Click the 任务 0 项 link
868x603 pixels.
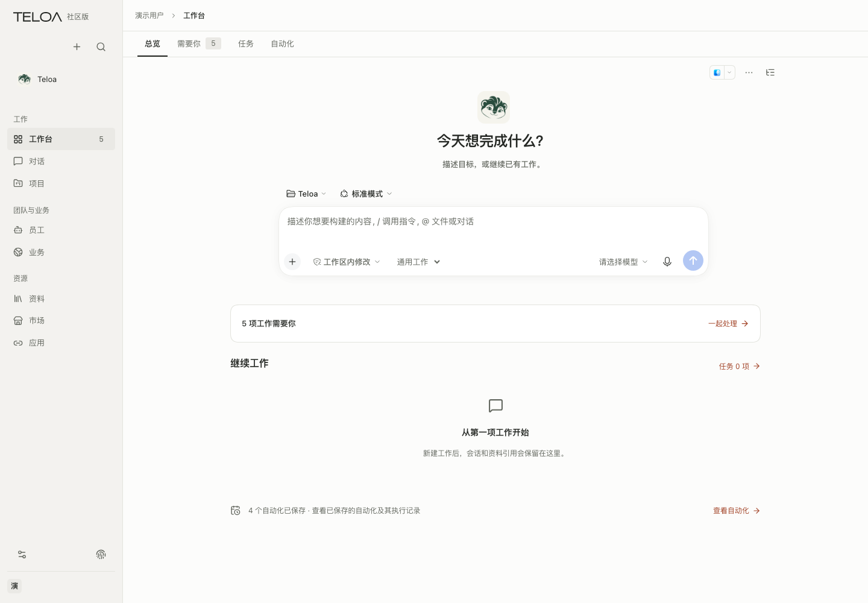(x=740, y=367)
